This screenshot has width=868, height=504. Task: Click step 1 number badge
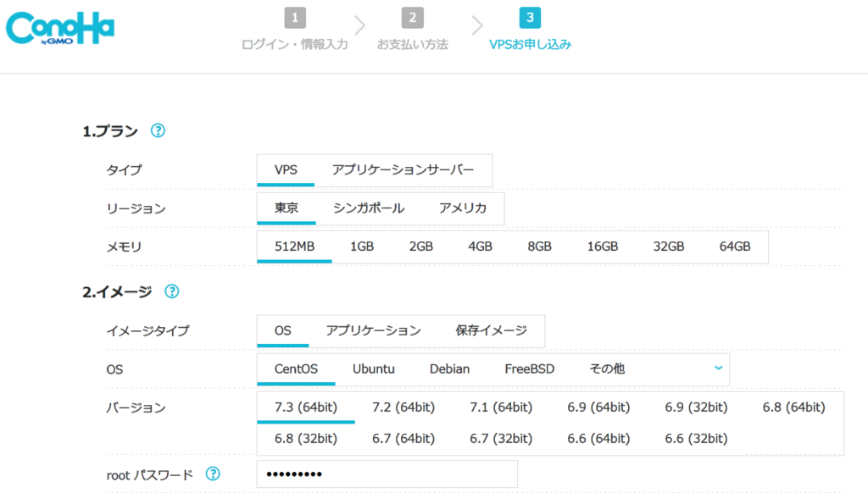(x=295, y=18)
